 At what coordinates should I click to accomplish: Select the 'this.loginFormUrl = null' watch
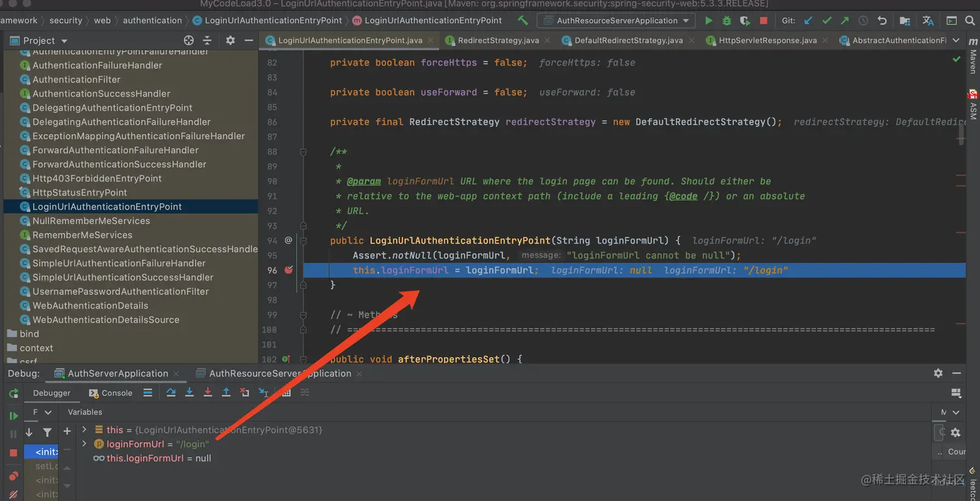(x=152, y=458)
